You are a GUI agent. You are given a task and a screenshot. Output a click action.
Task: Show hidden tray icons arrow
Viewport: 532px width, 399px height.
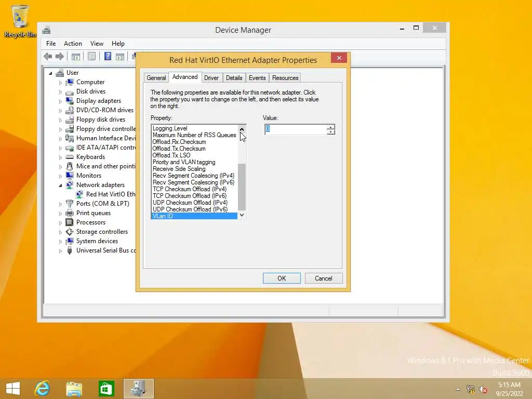458,389
